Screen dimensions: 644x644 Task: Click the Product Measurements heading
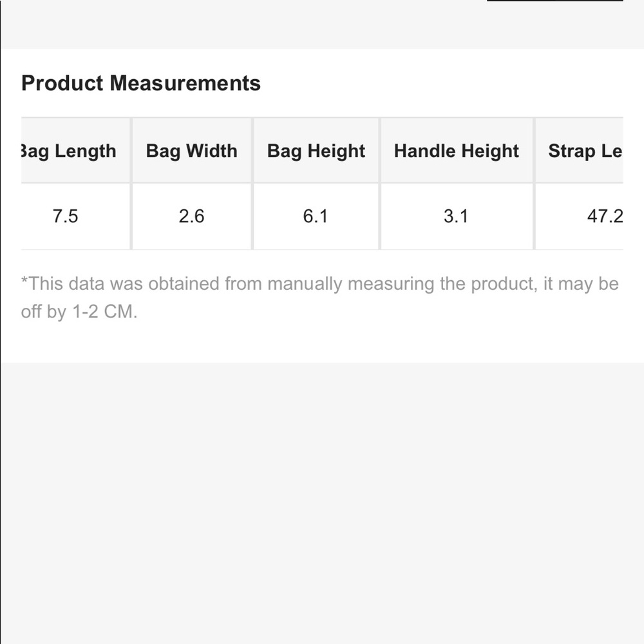coord(140,83)
